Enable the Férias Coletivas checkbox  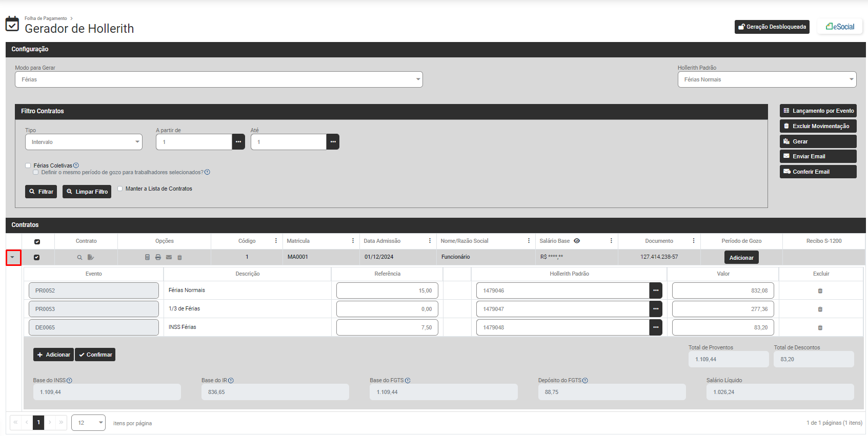pyautogui.click(x=28, y=165)
